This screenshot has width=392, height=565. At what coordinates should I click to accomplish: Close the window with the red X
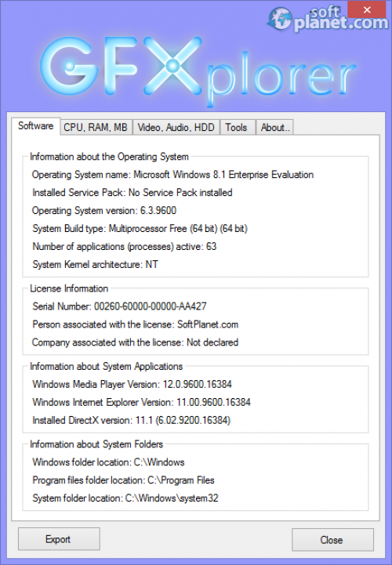click(x=367, y=9)
